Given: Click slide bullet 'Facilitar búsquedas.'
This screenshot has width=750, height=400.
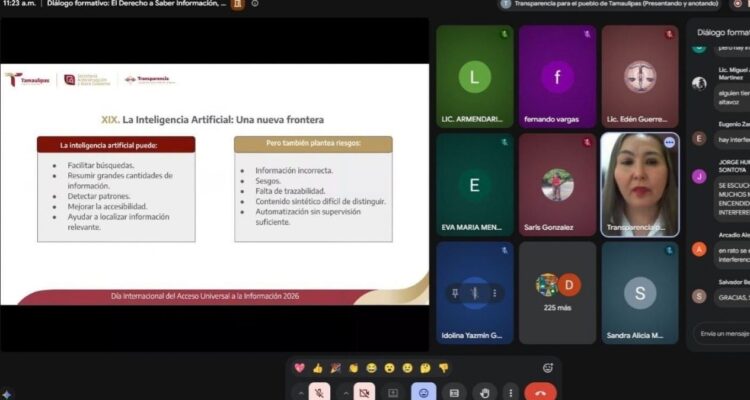Looking at the screenshot, I should pos(101,166).
